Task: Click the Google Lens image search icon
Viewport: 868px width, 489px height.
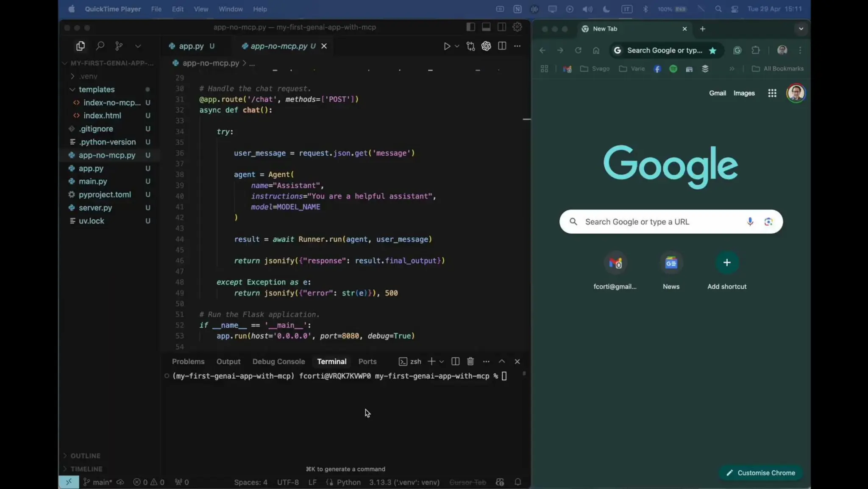Action: click(x=768, y=221)
